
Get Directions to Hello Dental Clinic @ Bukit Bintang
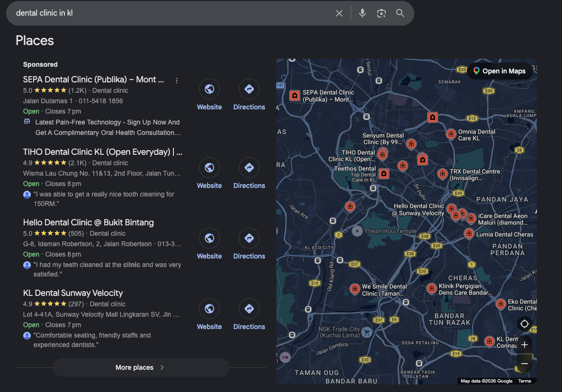click(249, 244)
